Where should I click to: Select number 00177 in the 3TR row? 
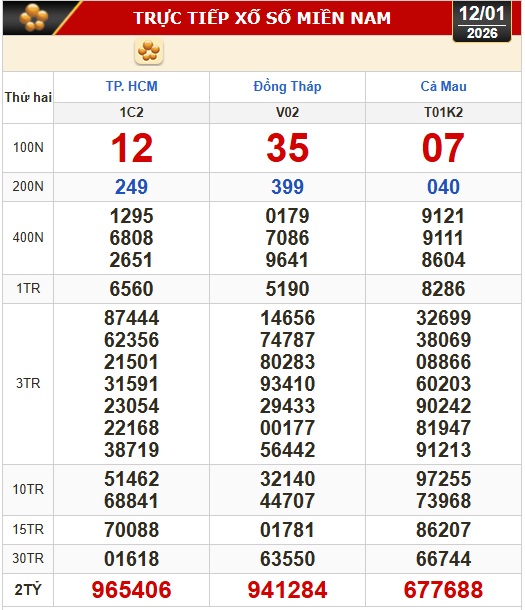(287, 428)
